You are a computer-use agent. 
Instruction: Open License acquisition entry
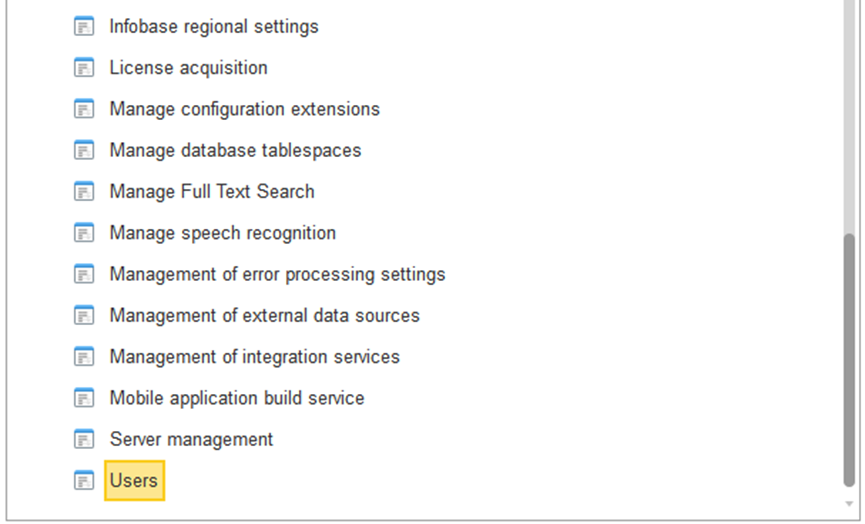(x=188, y=68)
